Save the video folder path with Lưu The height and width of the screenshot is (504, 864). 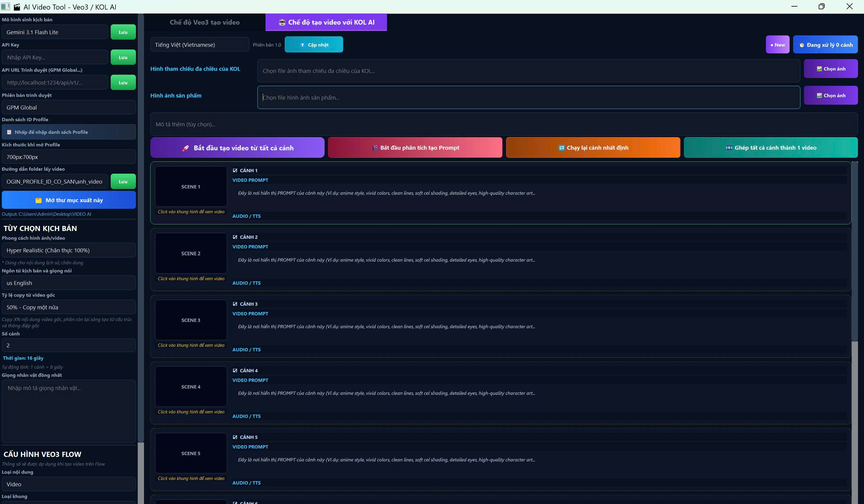(123, 181)
